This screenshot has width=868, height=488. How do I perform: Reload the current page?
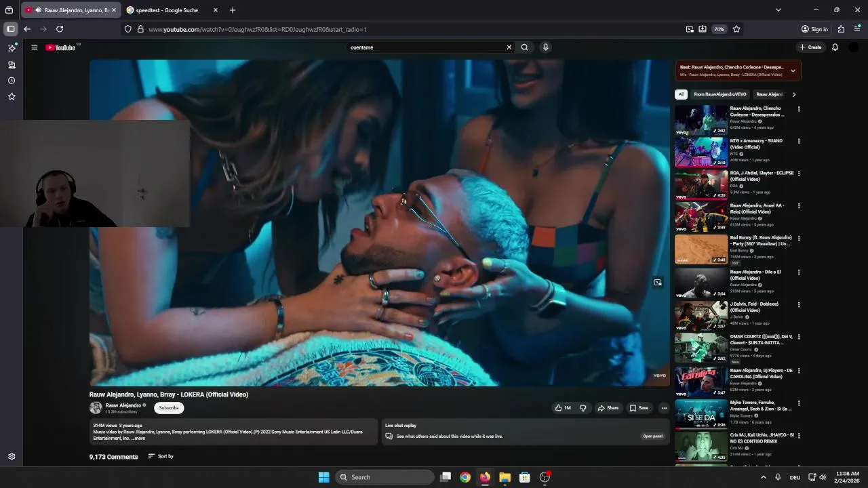(60, 29)
